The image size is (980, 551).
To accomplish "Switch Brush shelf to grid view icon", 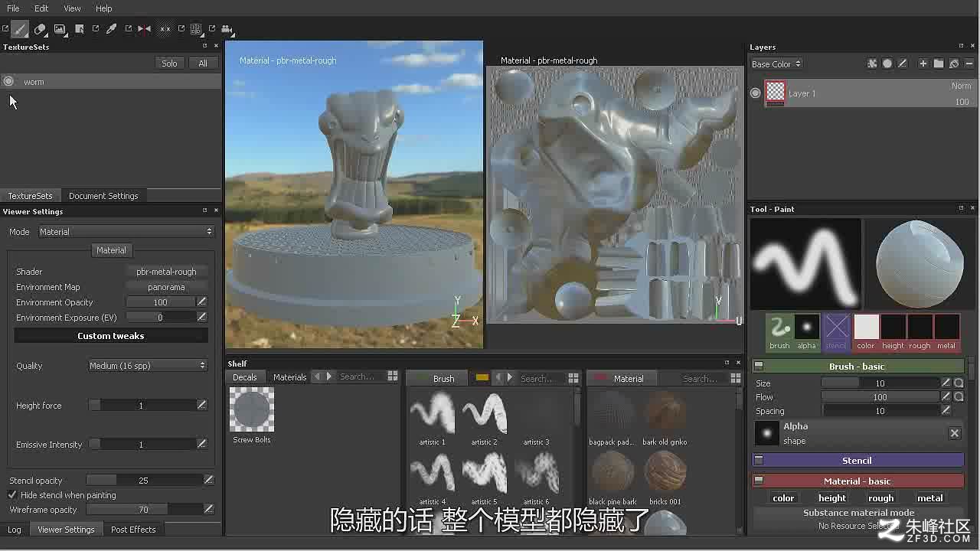I will (573, 378).
